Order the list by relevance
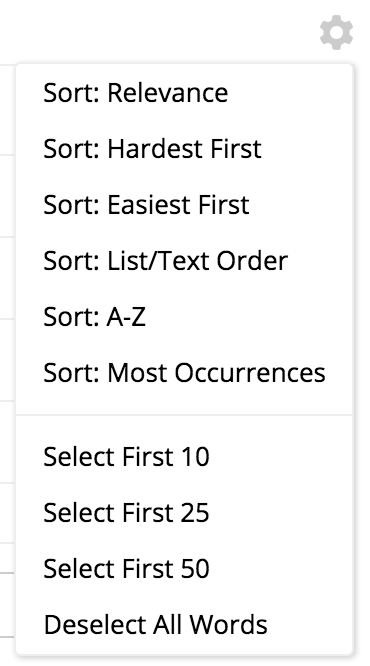The height and width of the screenshot is (666, 370). pos(184,93)
